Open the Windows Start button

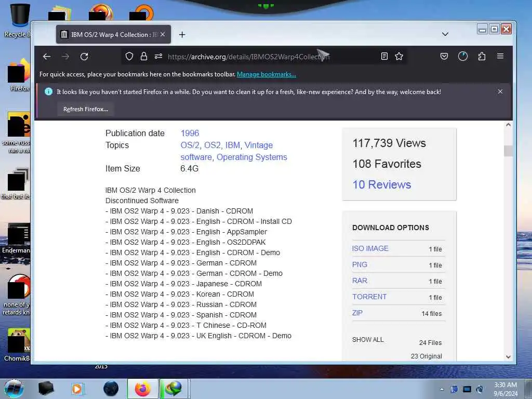point(14,389)
